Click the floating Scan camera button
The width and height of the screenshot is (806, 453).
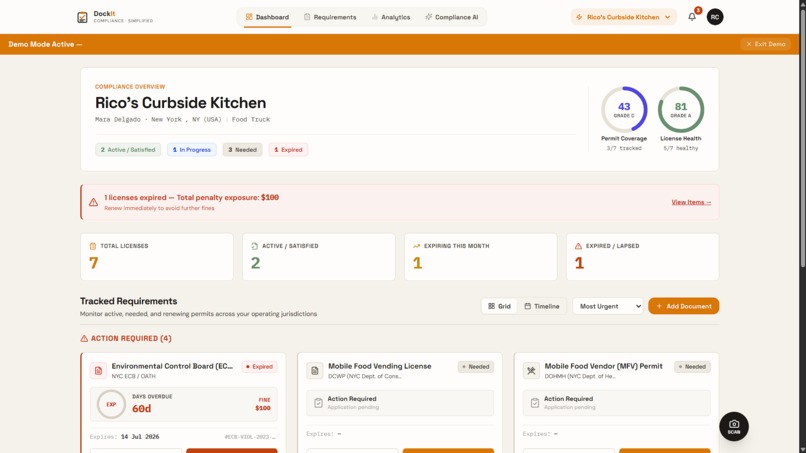tap(734, 426)
